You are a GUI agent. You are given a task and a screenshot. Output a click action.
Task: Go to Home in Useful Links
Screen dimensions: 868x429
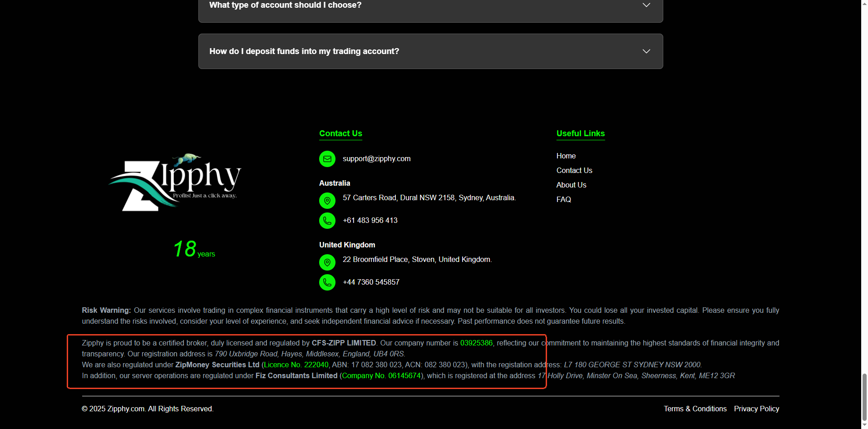pyautogui.click(x=566, y=156)
